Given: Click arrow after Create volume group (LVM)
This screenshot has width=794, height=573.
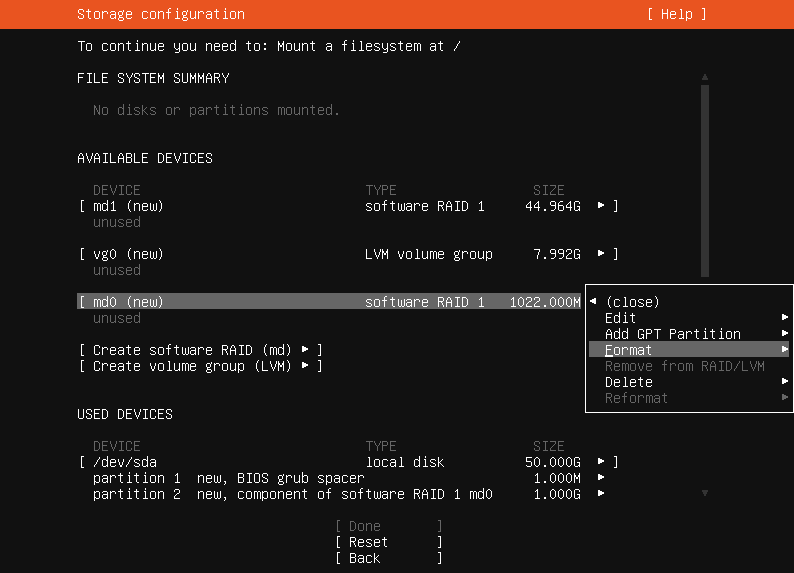Looking at the screenshot, I should coord(305,365).
